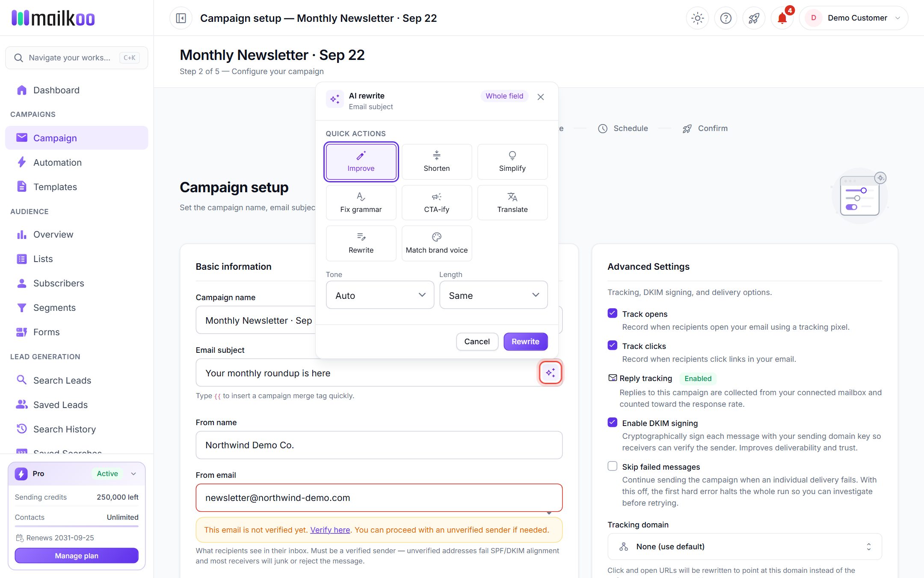This screenshot has height=578, width=924.
Task: Click the Whole field badge
Action: (504, 96)
